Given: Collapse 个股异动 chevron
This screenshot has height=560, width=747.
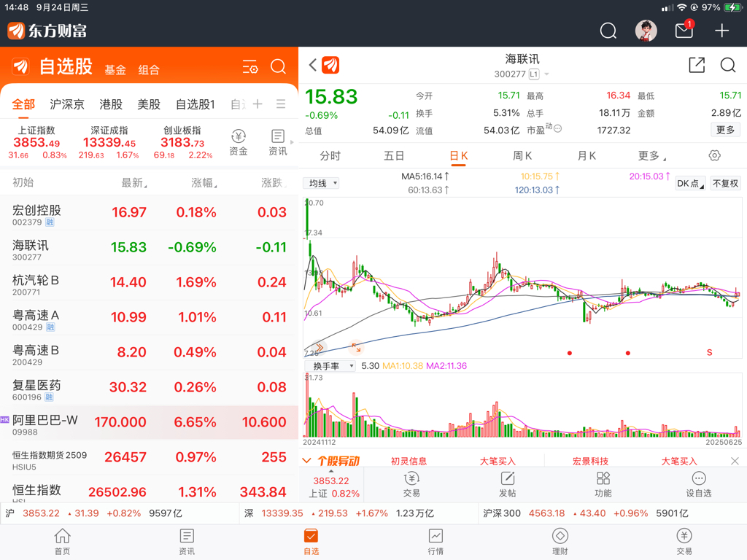Looking at the screenshot, I should [307, 461].
